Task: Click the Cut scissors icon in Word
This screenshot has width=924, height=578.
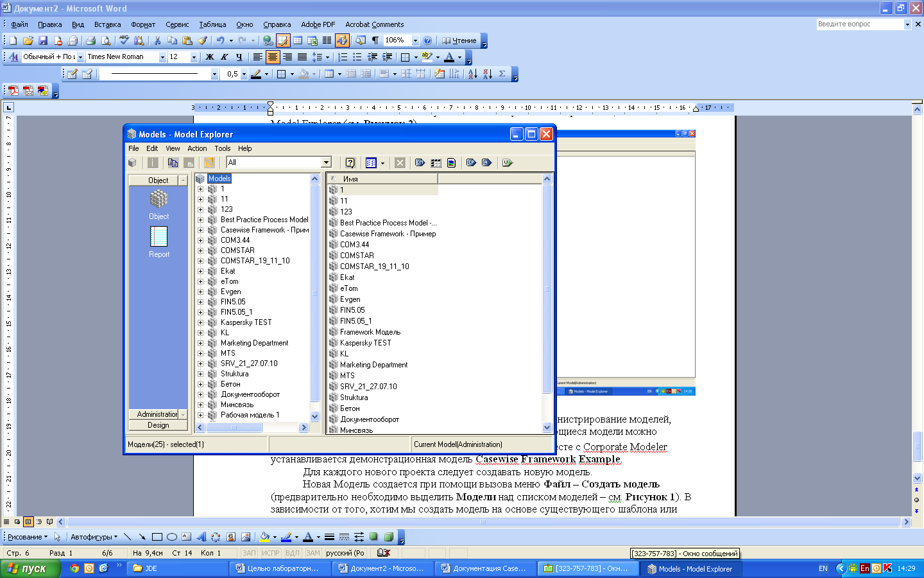Action: [x=157, y=40]
